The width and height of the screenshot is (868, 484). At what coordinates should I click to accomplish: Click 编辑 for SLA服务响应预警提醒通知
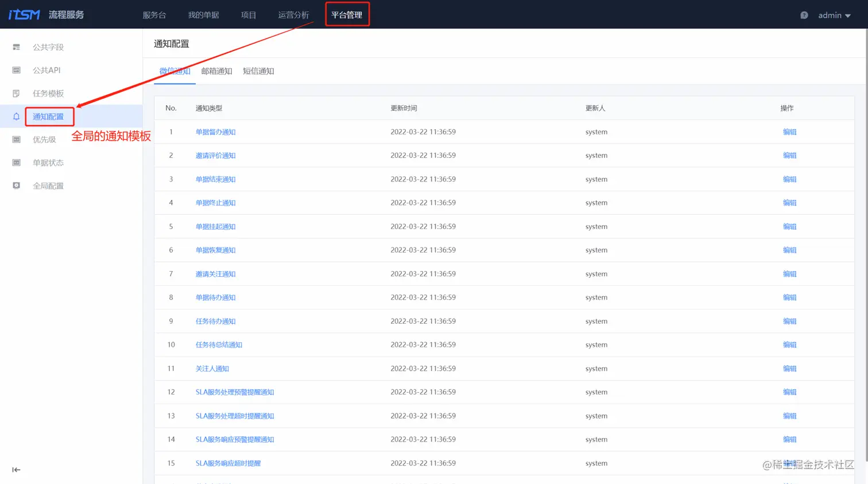click(789, 439)
